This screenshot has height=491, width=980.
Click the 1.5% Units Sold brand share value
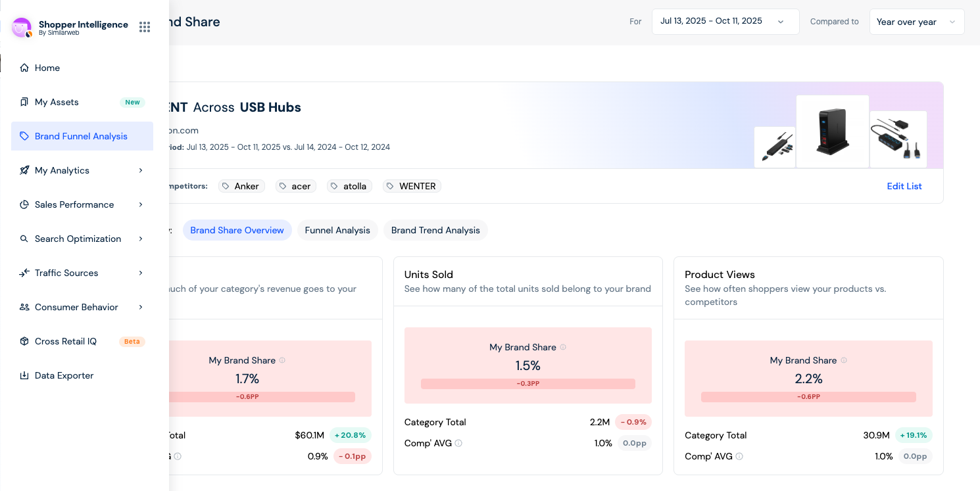click(528, 365)
